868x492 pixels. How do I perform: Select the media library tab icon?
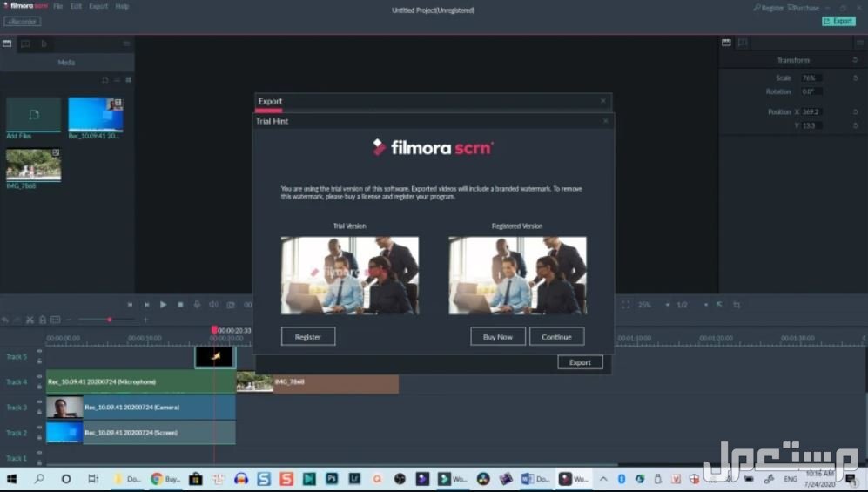tap(7, 44)
